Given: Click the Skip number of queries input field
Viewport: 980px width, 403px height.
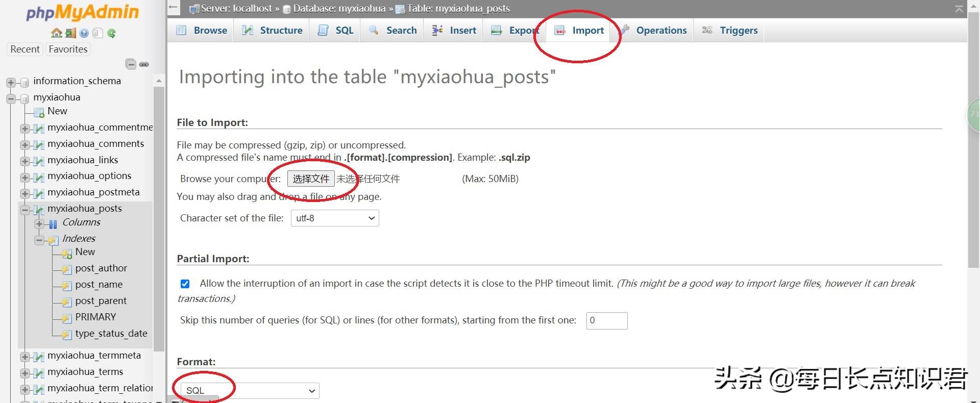Looking at the screenshot, I should point(607,321).
